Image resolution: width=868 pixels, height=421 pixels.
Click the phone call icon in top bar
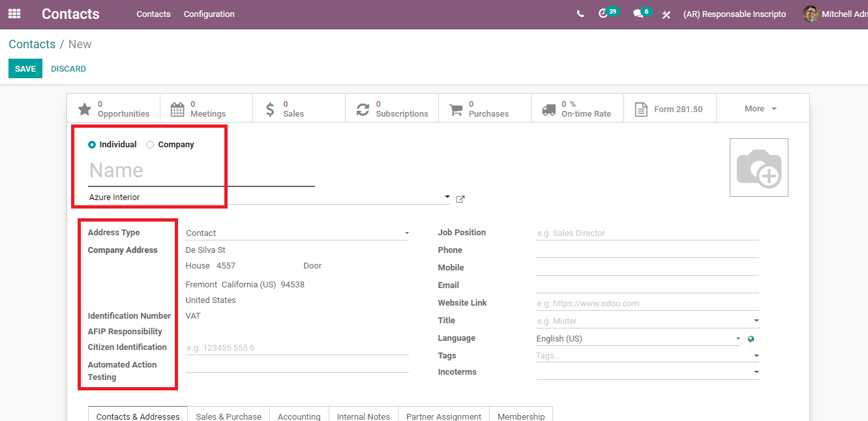580,14
